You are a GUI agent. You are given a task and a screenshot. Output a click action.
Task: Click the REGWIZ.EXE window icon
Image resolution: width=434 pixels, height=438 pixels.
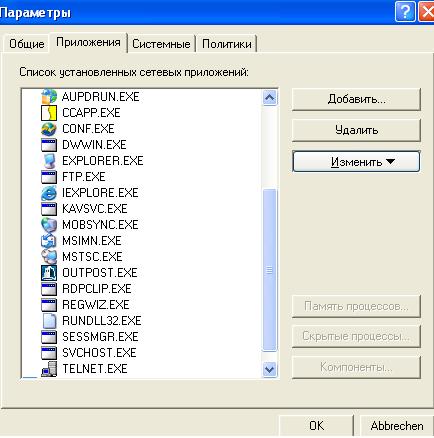[49, 305]
